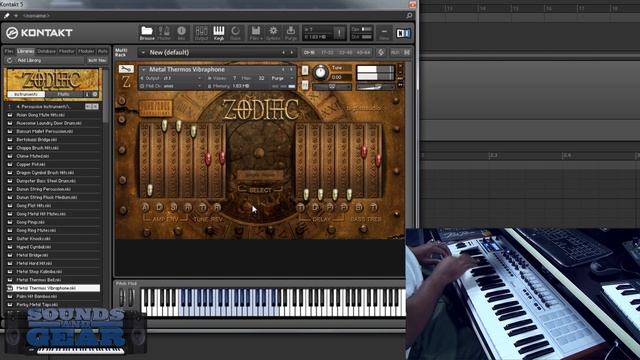Click the pitch bend wheel beside keyboard

click(x=122, y=298)
